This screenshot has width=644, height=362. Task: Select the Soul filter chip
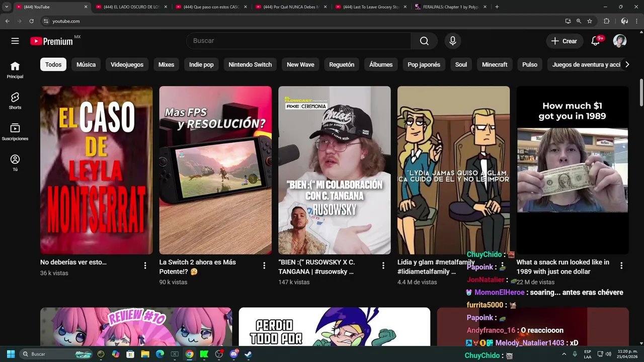point(461,64)
